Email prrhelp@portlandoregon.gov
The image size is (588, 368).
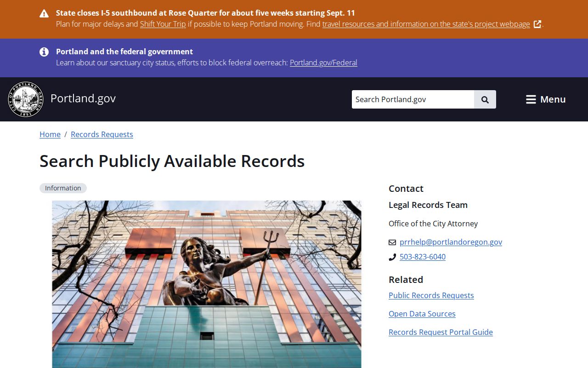click(x=451, y=242)
